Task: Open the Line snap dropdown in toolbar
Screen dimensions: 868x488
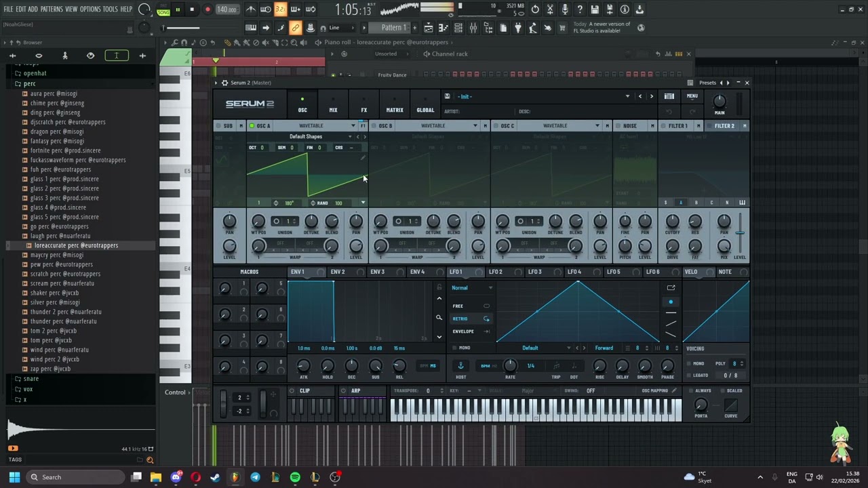Action: pos(340,28)
